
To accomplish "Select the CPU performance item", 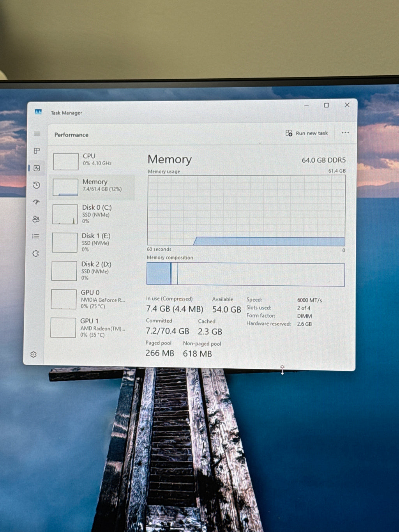I will pyautogui.click(x=94, y=161).
